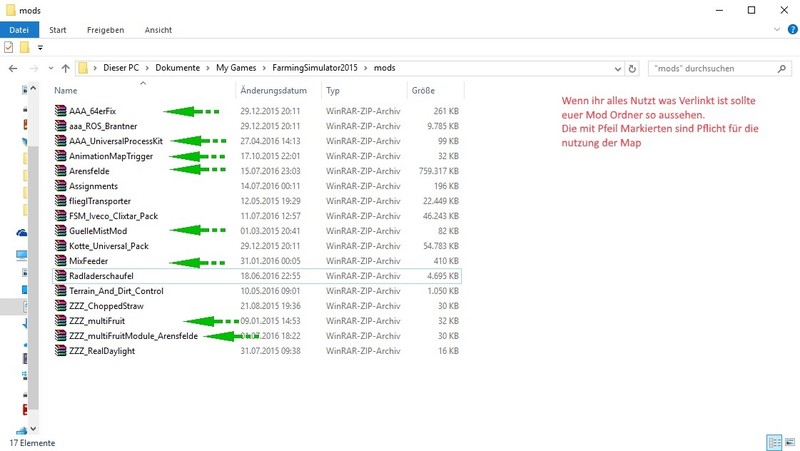Select ZZZ_RealDaylight archive file
This screenshot has width=800, height=451.
(x=101, y=351)
